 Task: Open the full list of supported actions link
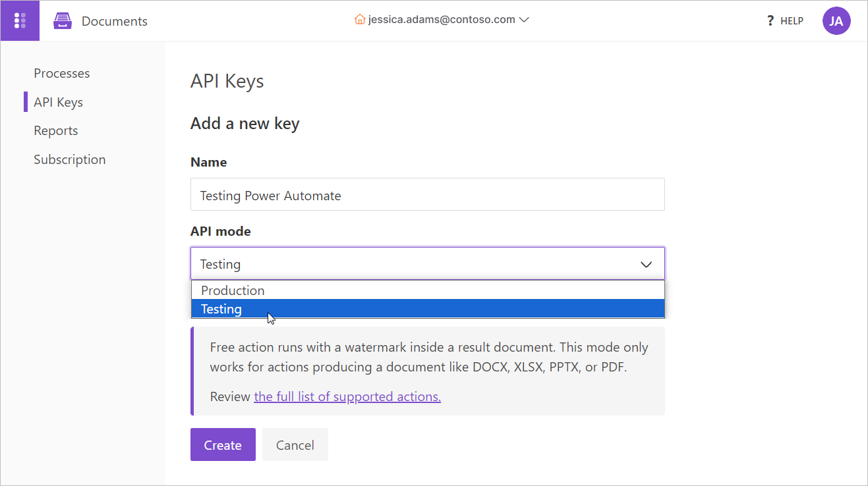tap(347, 396)
